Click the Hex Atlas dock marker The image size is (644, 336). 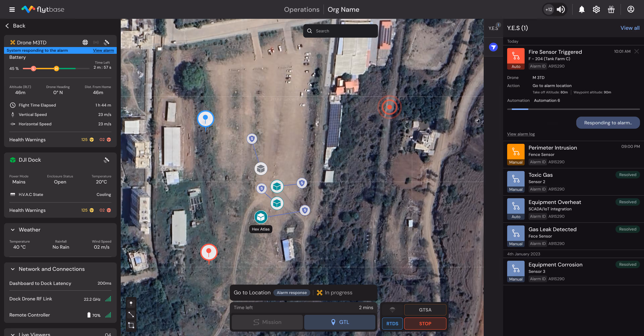pos(261,217)
